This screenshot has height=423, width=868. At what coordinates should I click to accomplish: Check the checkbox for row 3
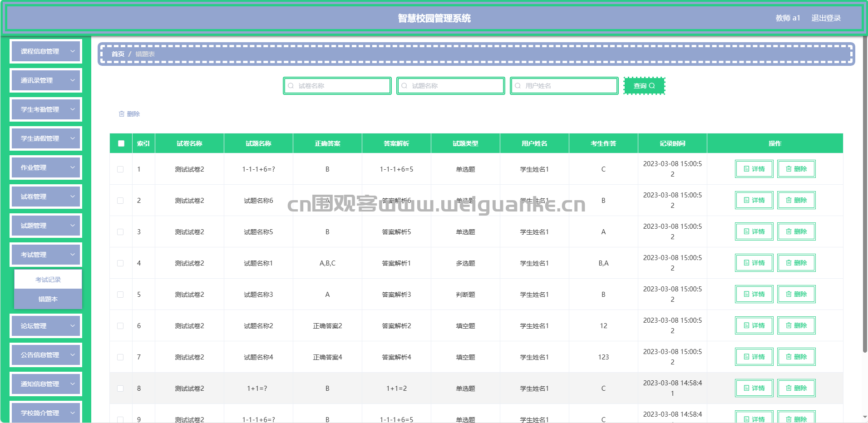[120, 232]
